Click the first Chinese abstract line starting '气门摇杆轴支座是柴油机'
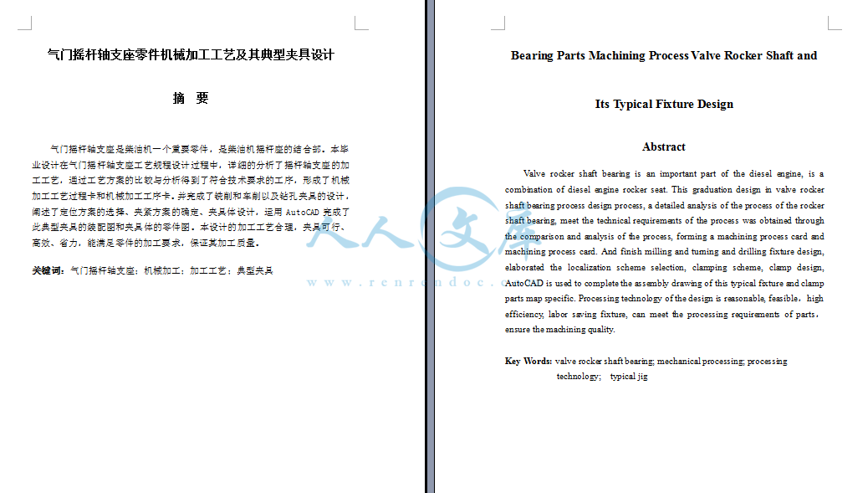 point(199,150)
